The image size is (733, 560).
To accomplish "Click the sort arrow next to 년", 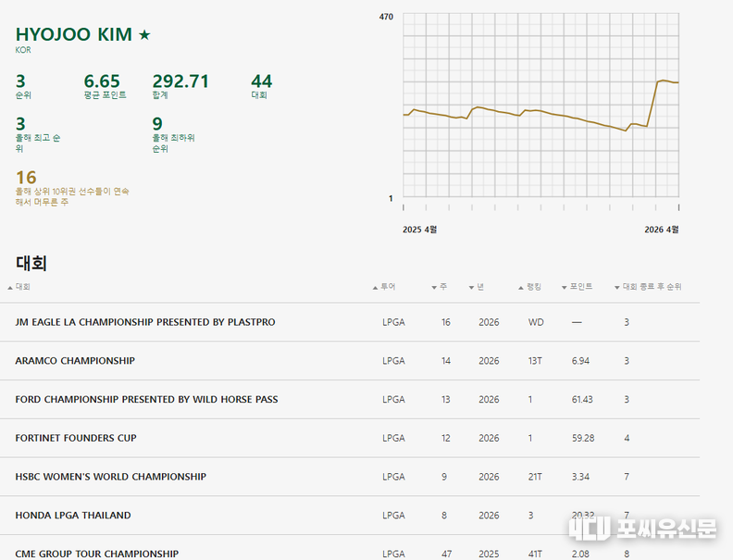I will [471, 288].
